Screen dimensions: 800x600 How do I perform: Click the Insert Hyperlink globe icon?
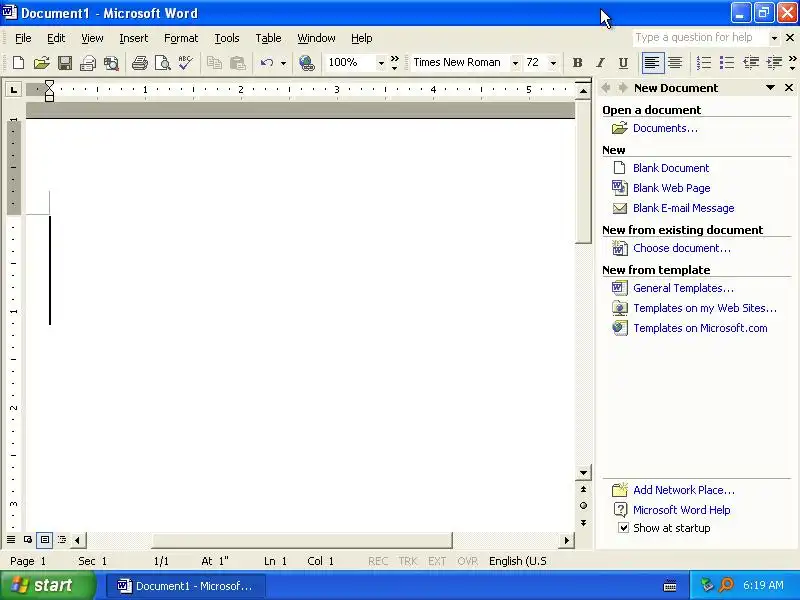[x=307, y=63]
